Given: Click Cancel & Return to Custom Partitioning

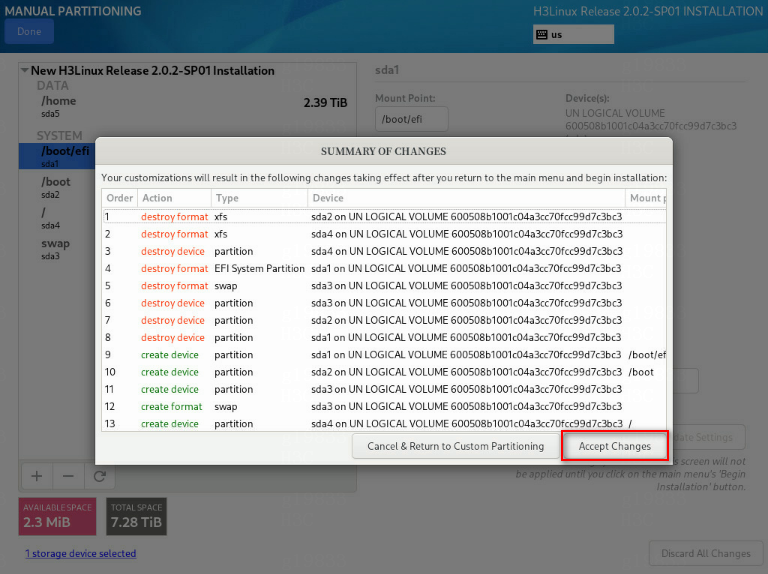Looking at the screenshot, I should coord(456,446).
